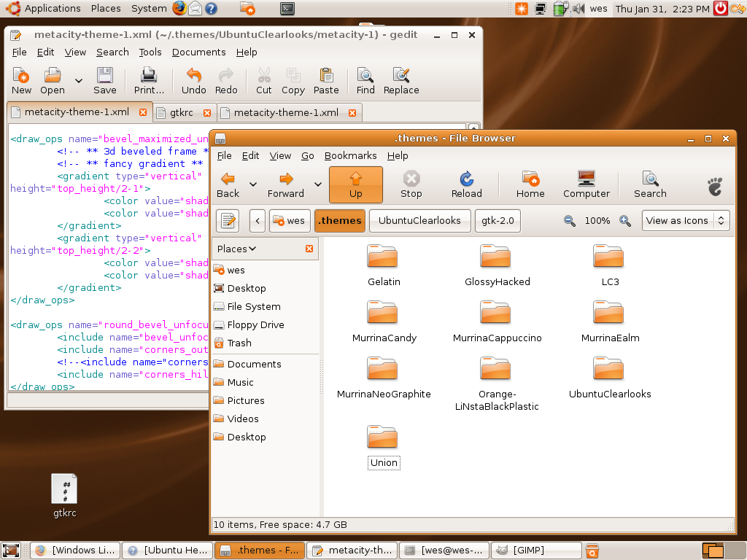This screenshot has height=560, width=747.
Task: Open gedit's Tools menu
Action: pos(150,52)
